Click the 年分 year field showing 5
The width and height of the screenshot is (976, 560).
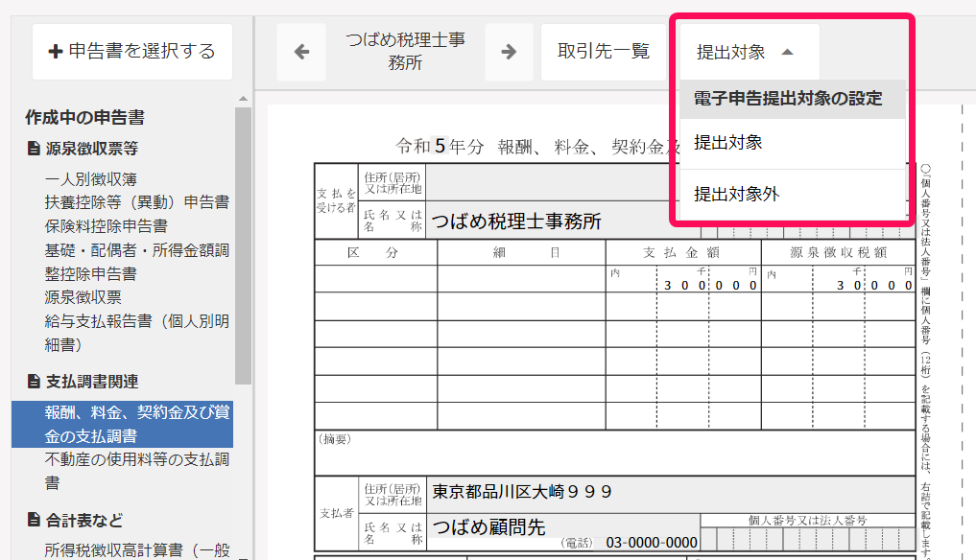[440, 146]
